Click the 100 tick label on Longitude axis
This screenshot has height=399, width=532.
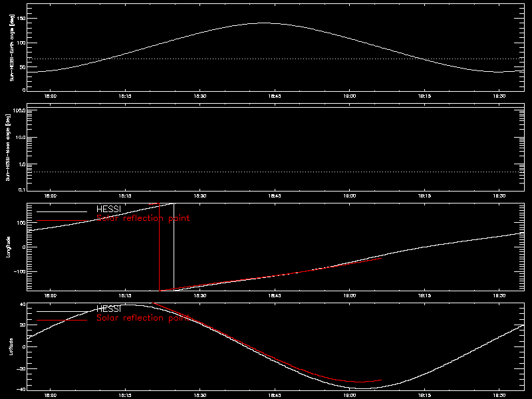pos(22,223)
